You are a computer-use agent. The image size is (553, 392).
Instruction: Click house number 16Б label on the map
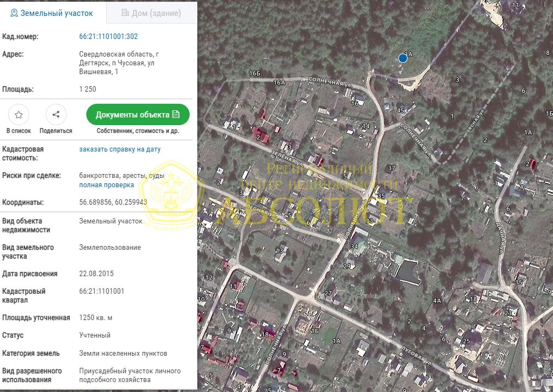pos(255,73)
